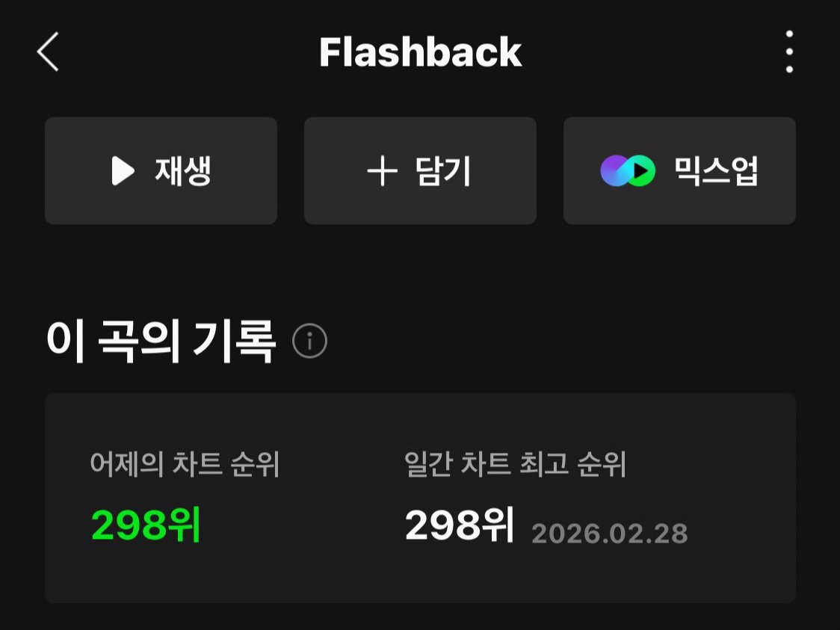Go back using the left arrow
840x630 pixels.
(48, 52)
